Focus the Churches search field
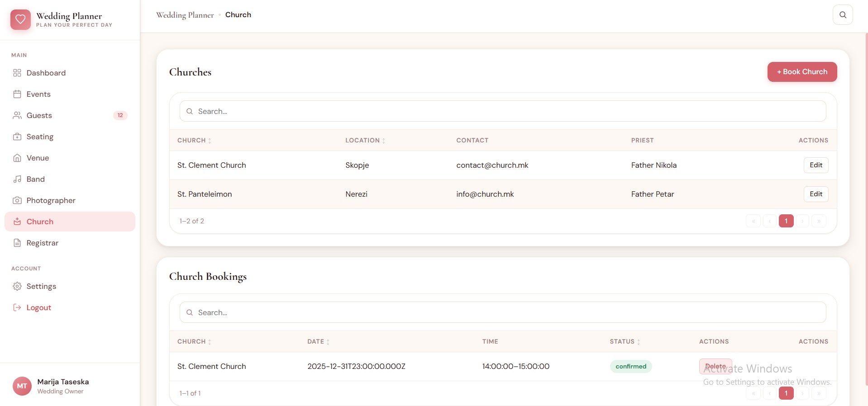This screenshot has height=406, width=868. point(502,111)
